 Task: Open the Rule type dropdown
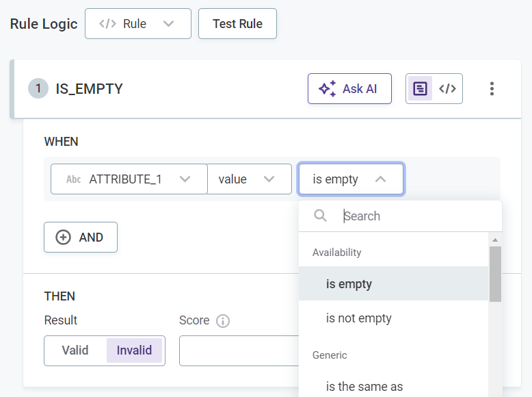coord(136,24)
